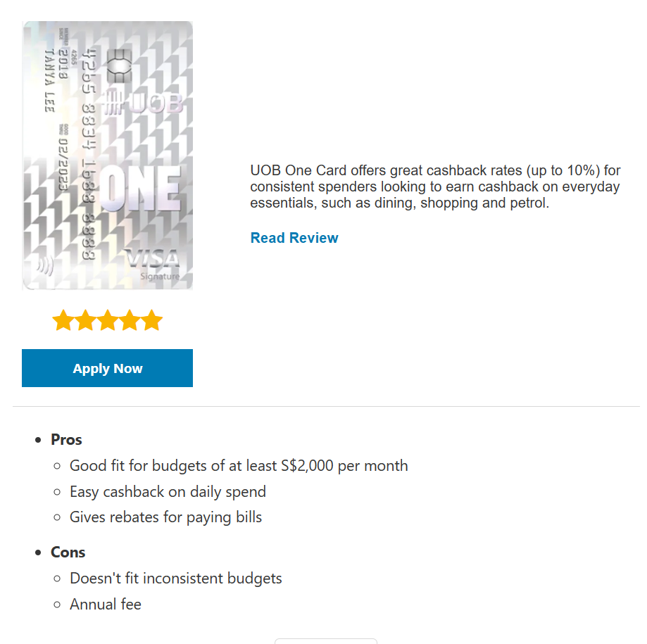Click "Good fit for budgets" pros item
The width and height of the screenshot is (647, 644).
[x=239, y=465]
